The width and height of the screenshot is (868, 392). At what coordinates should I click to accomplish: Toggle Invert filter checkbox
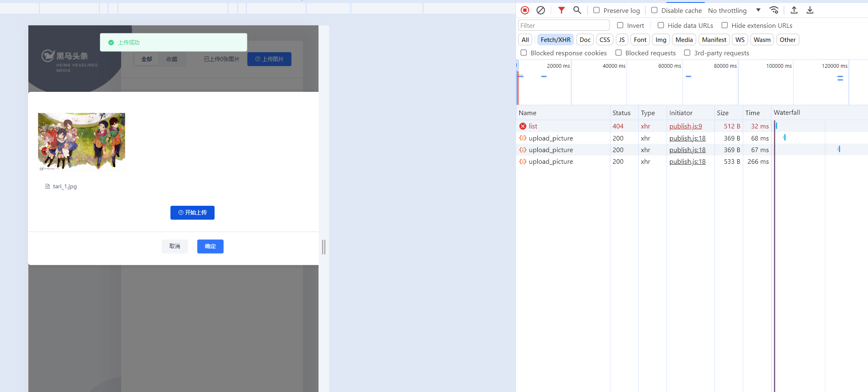(620, 25)
